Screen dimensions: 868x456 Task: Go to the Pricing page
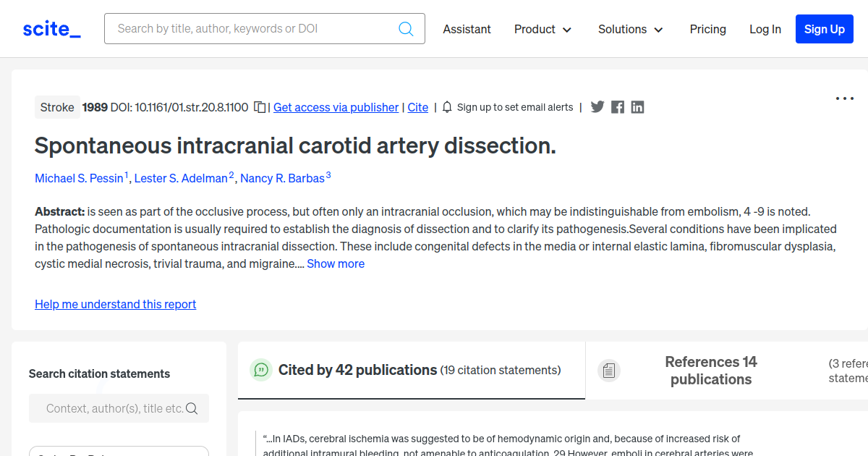(708, 29)
